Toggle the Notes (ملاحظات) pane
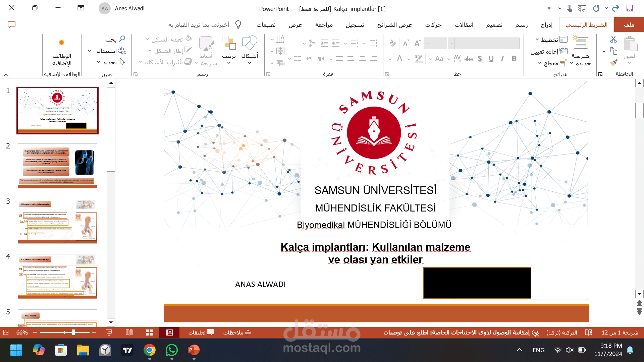Screen dimensions: 644x362 click(237, 333)
